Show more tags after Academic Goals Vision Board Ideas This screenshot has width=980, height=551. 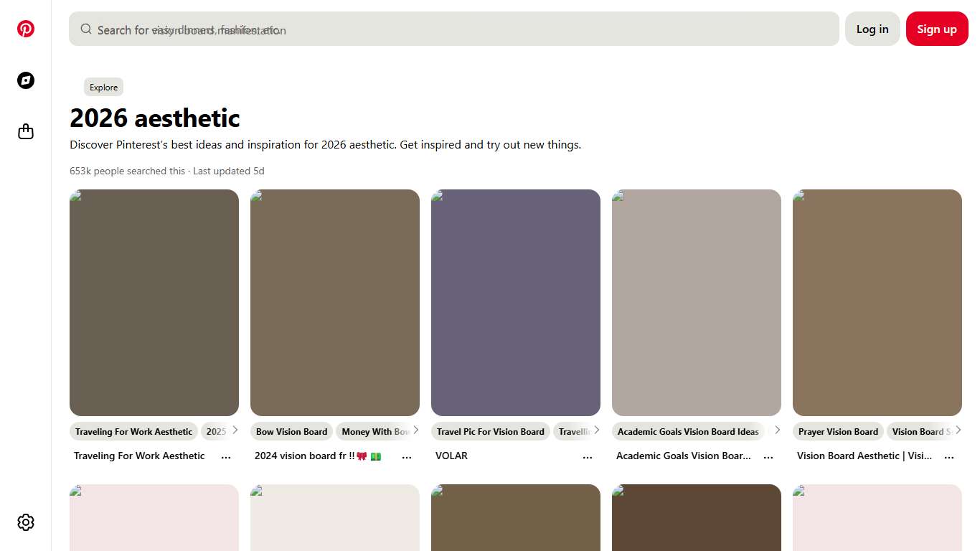tap(777, 430)
